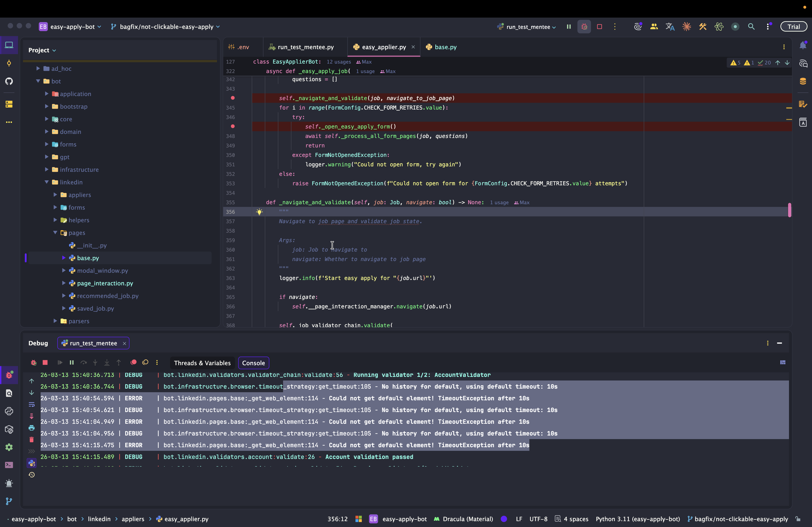Switch to Threads & Variables tab

pyautogui.click(x=202, y=363)
